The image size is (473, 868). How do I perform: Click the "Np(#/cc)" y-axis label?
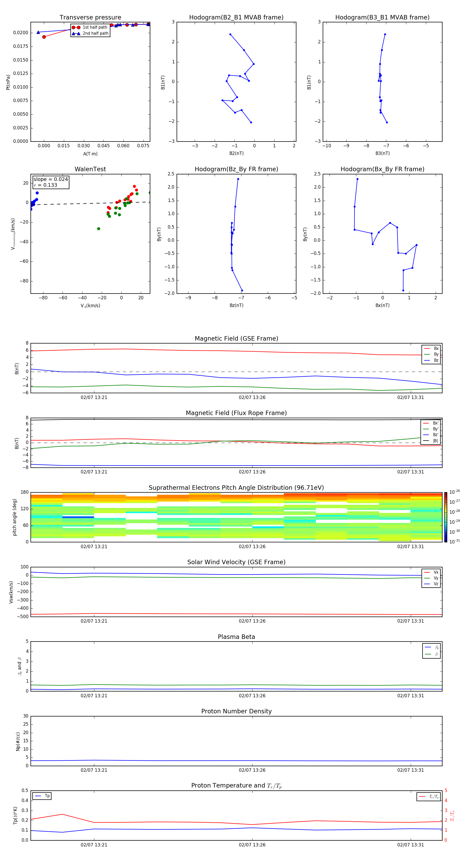tap(18, 741)
